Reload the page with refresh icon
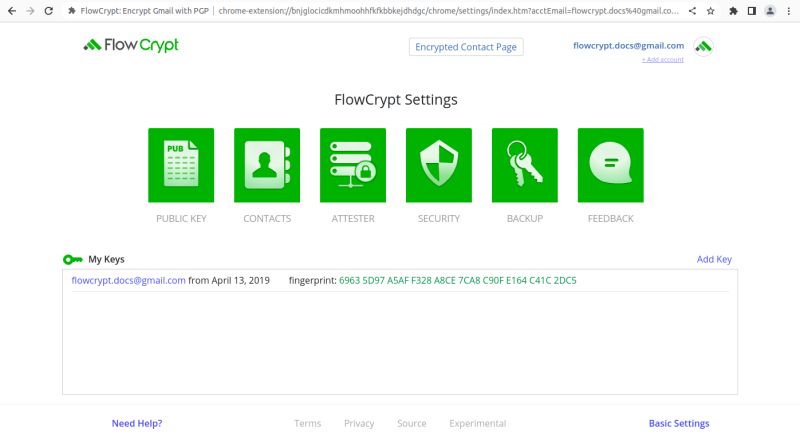 coord(48,11)
